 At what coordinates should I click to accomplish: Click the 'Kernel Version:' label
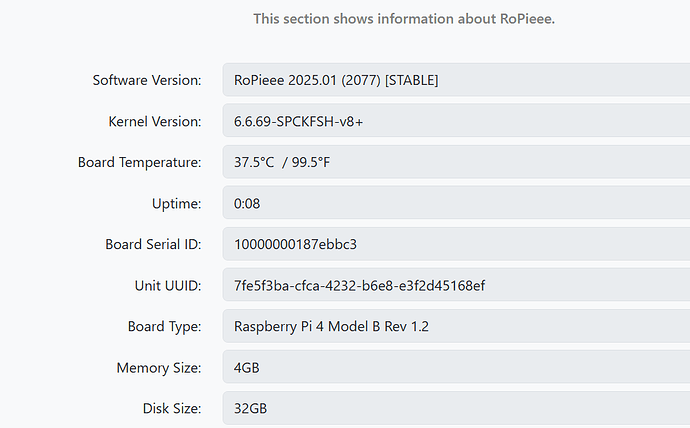(154, 121)
